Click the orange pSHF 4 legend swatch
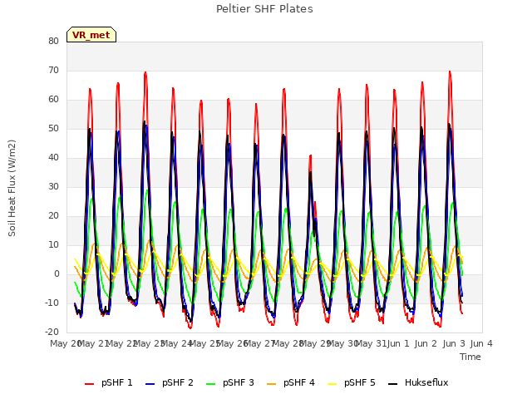Viewport: 532px width, 399px height. pos(272,384)
